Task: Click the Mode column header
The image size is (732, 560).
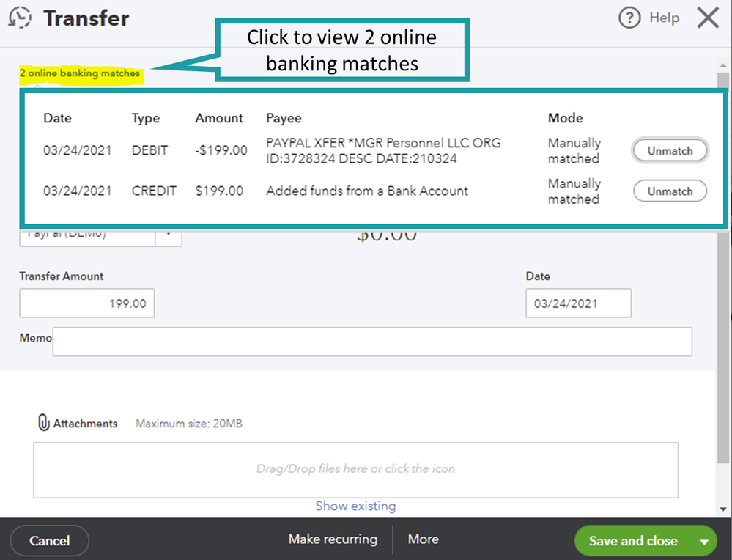Action: [566, 118]
